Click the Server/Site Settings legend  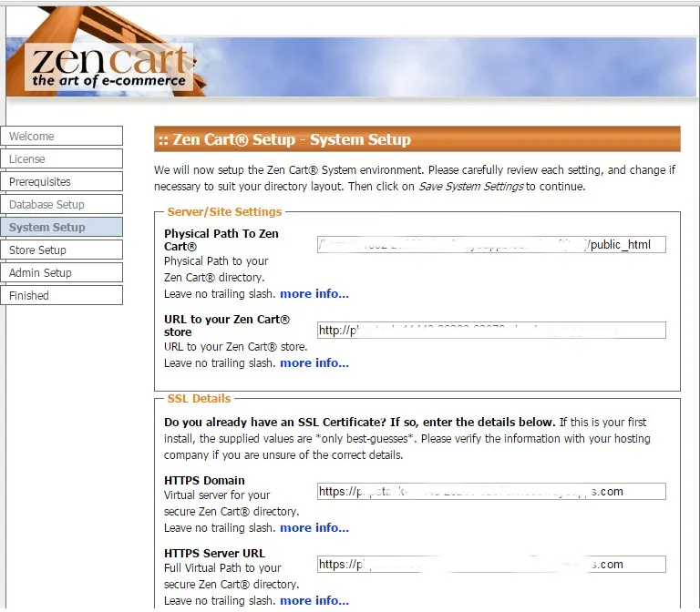tap(224, 211)
